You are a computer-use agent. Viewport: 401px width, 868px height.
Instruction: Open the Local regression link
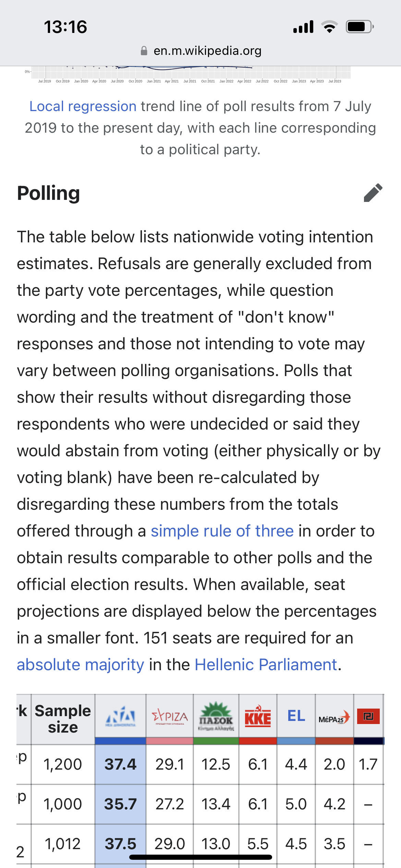83,106
